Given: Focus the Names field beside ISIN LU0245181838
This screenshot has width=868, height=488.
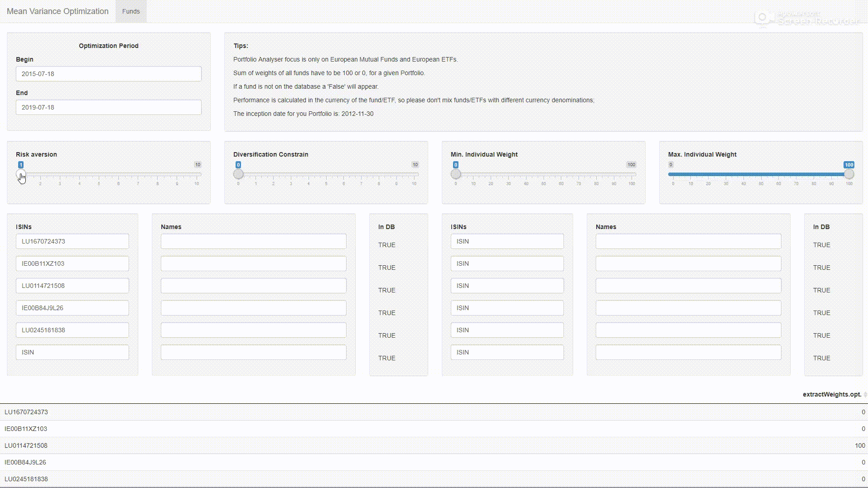Looking at the screenshot, I should pos(254,330).
